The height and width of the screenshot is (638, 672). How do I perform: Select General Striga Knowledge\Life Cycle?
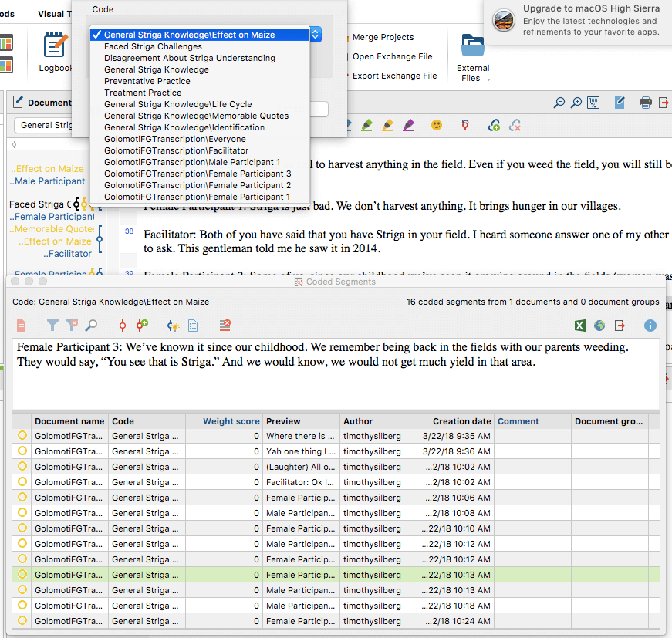178,104
